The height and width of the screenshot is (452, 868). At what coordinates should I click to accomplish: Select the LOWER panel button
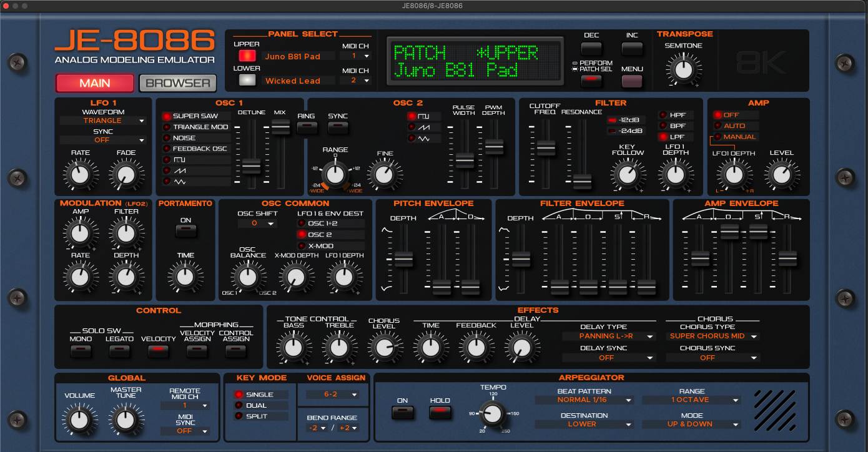tap(247, 80)
